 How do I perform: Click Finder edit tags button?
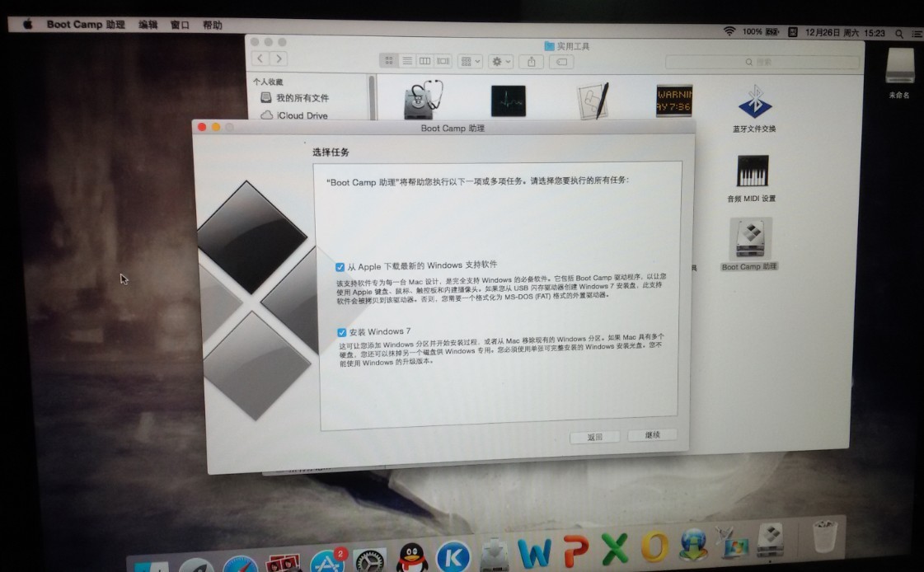tap(562, 62)
